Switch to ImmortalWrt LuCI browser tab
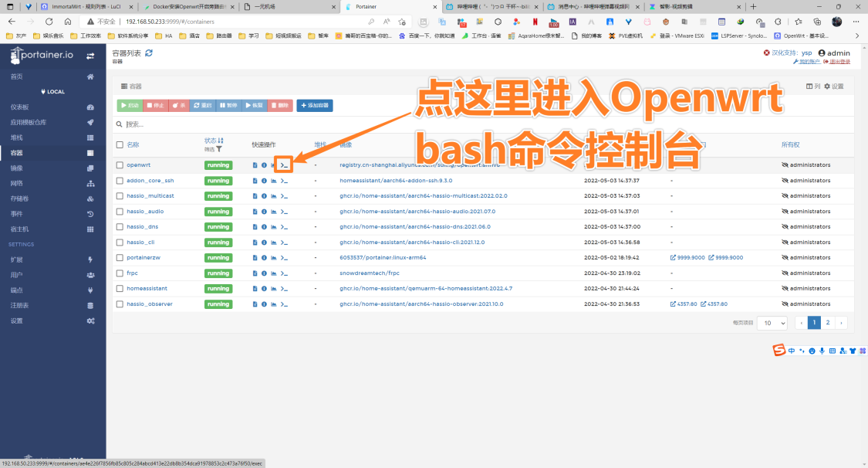 87,7
